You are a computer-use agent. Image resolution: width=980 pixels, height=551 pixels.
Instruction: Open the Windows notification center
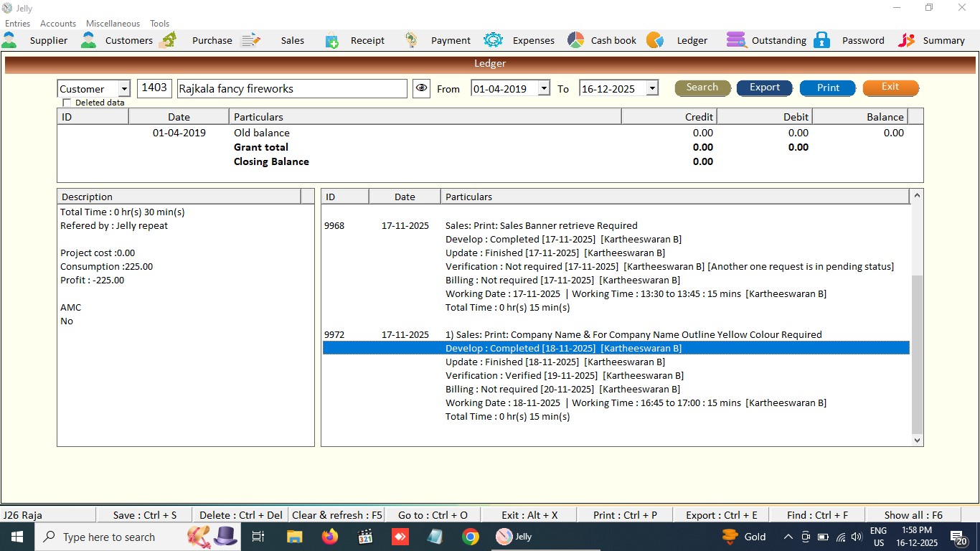point(958,537)
